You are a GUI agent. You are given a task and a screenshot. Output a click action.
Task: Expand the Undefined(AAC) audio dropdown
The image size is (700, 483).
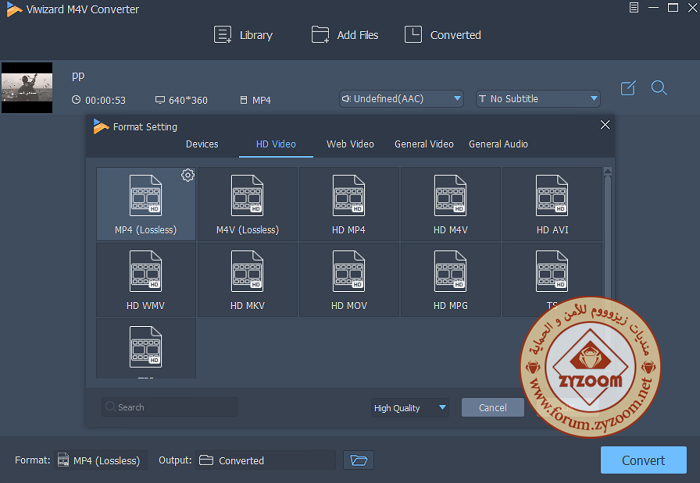point(401,99)
